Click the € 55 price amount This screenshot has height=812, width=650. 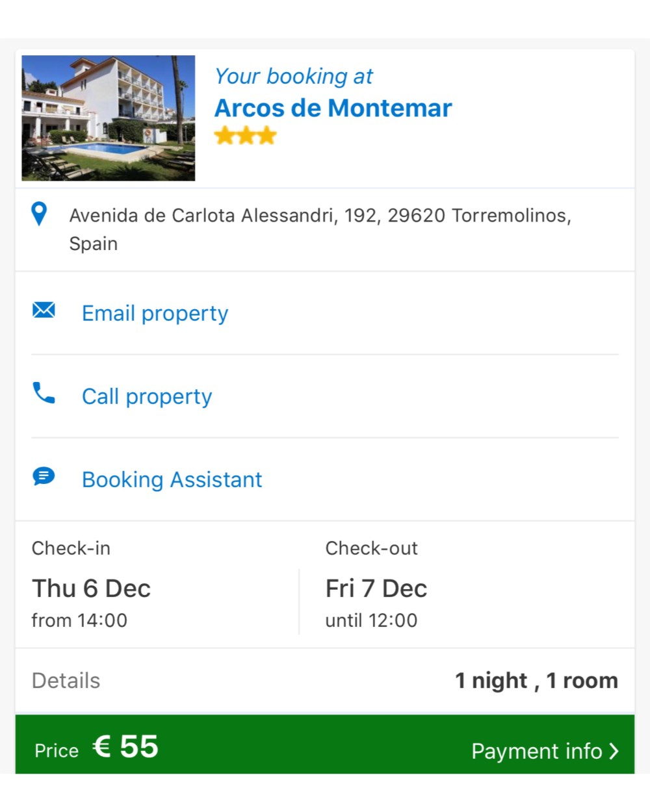[x=125, y=746]
